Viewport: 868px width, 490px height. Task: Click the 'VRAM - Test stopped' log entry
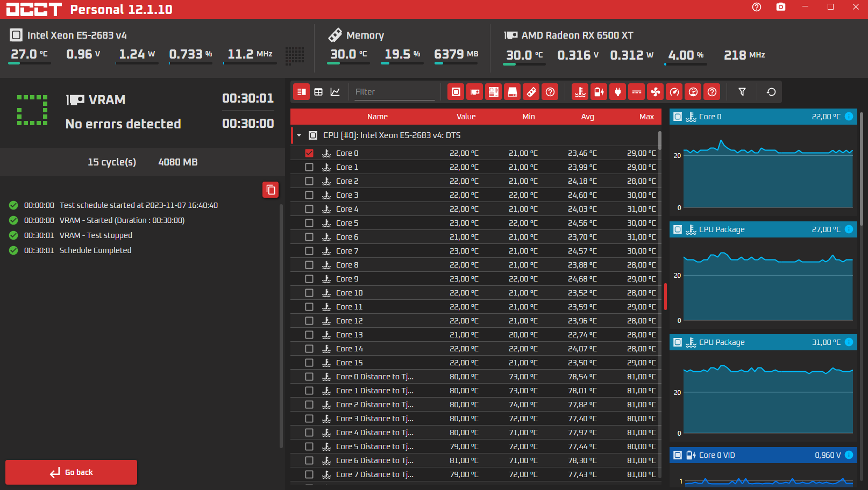[96, 235]
